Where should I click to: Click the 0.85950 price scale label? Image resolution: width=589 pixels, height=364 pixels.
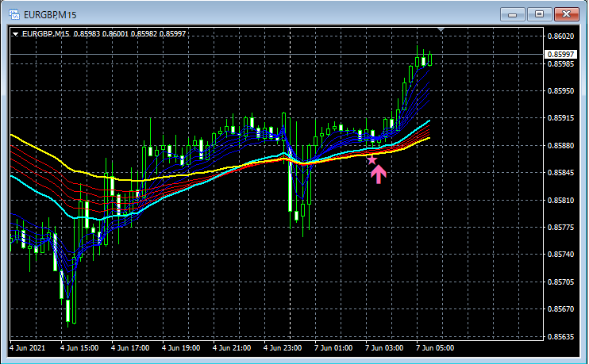click(x=560, y=91)
